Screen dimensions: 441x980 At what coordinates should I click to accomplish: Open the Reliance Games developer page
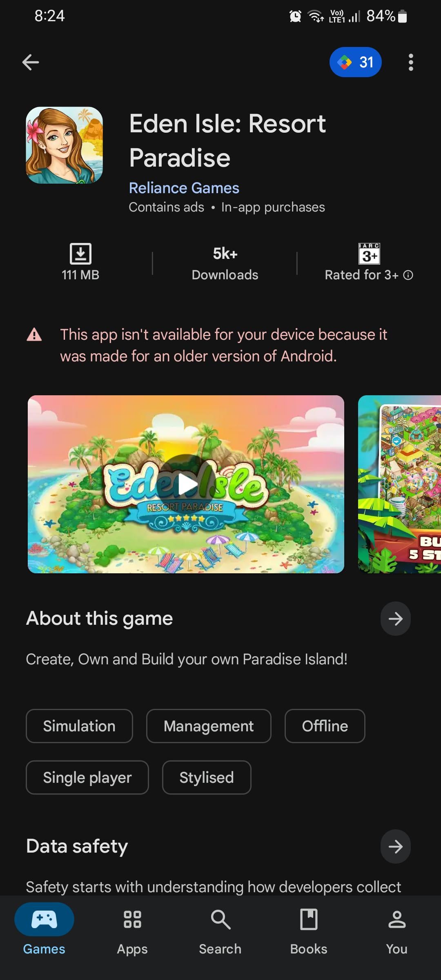click(x=184, y=188)
